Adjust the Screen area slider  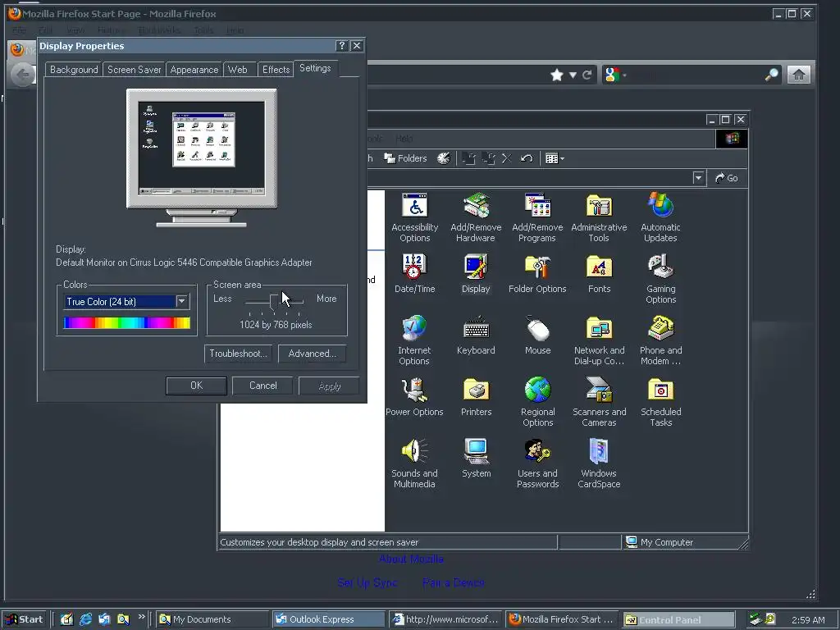point(274,302)
